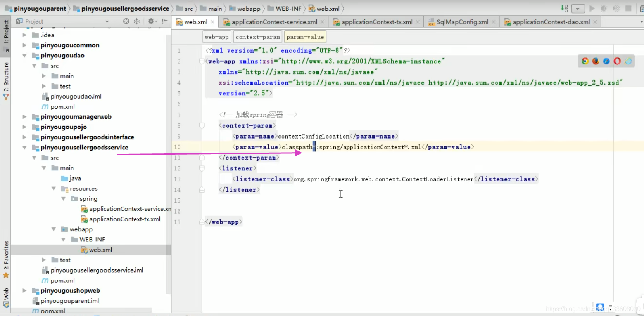The image size is (644, 316).
Task: Collapse the resources folder
Action: 54,188
